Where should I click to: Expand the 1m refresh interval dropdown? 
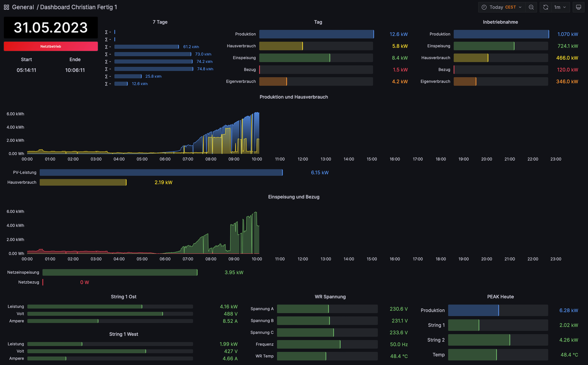point(560,7)
